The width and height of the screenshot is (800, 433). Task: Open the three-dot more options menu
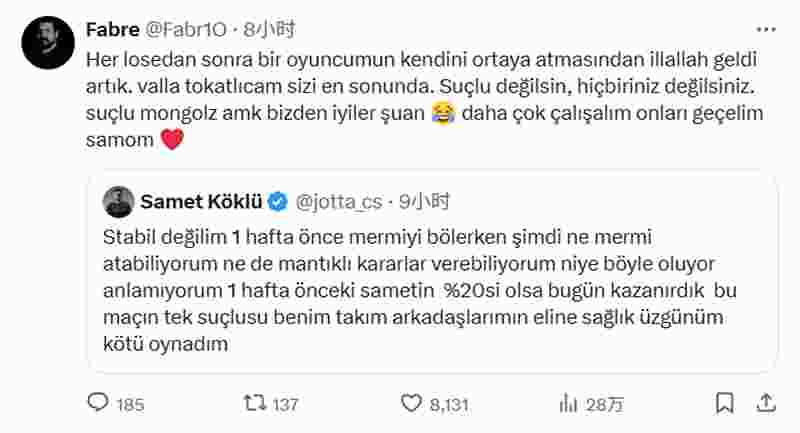(765, 30)
